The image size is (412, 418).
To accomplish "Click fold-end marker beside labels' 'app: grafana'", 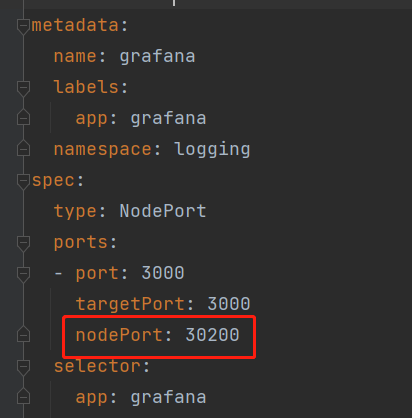I will (23, 117).
